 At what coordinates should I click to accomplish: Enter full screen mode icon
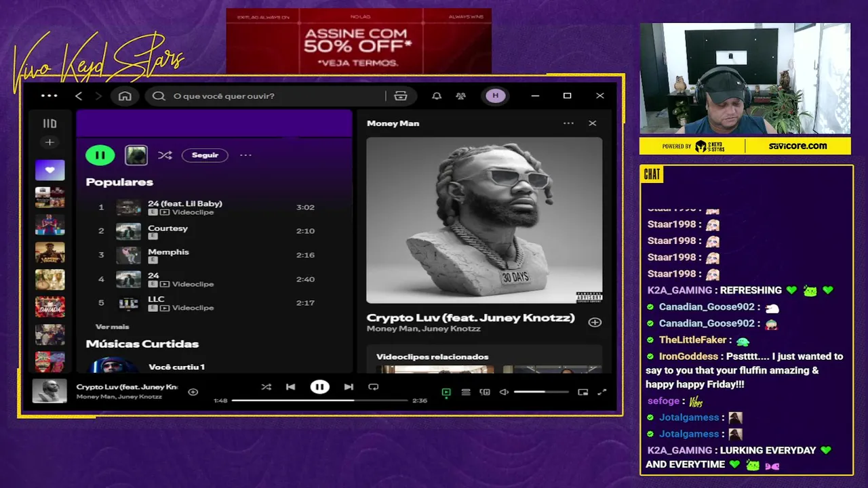(x=601, y=392)
